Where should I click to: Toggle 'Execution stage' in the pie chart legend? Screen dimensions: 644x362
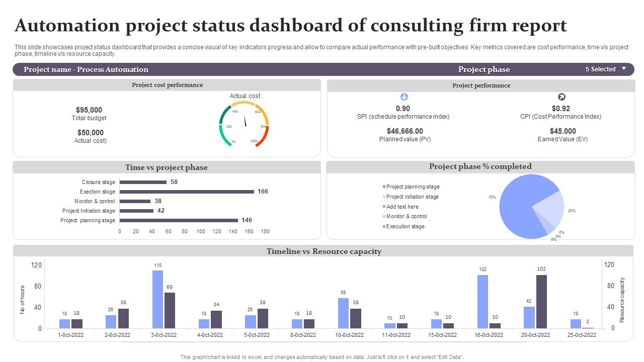[x=405, y=226]
